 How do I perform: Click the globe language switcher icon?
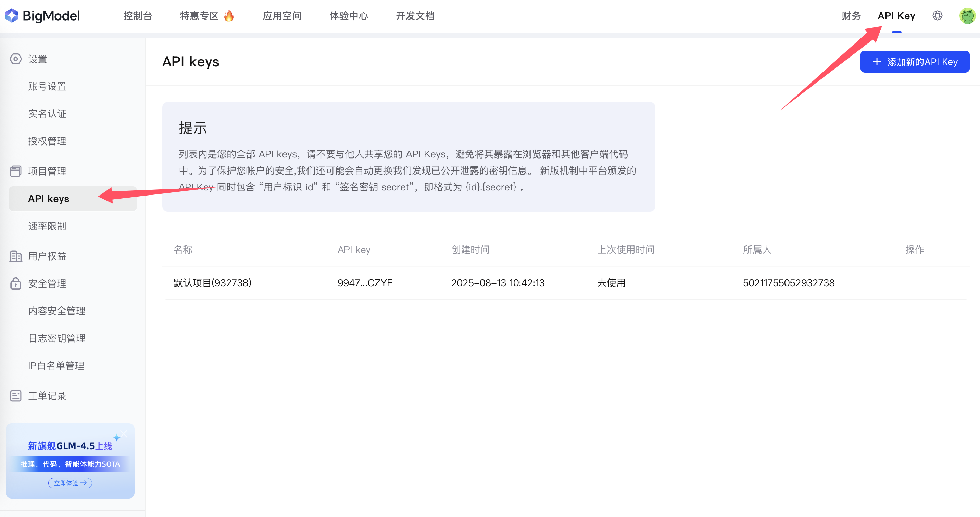point(938,16)
